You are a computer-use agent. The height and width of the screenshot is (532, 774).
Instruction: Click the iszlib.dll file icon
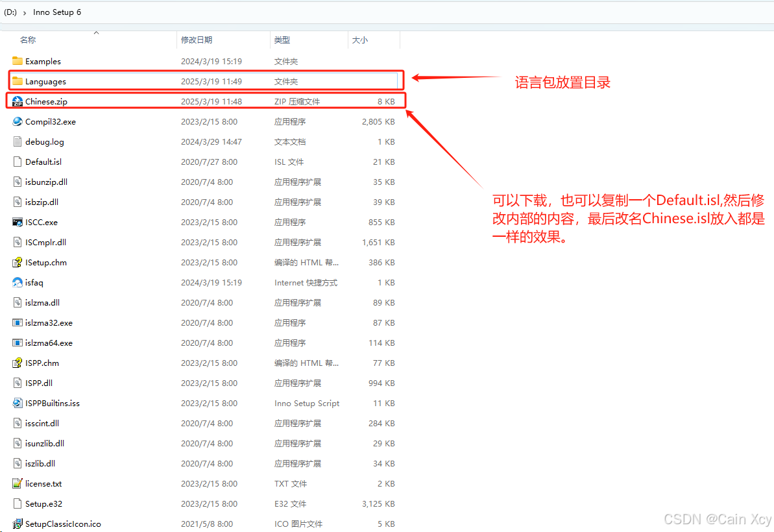pos(18,463)
